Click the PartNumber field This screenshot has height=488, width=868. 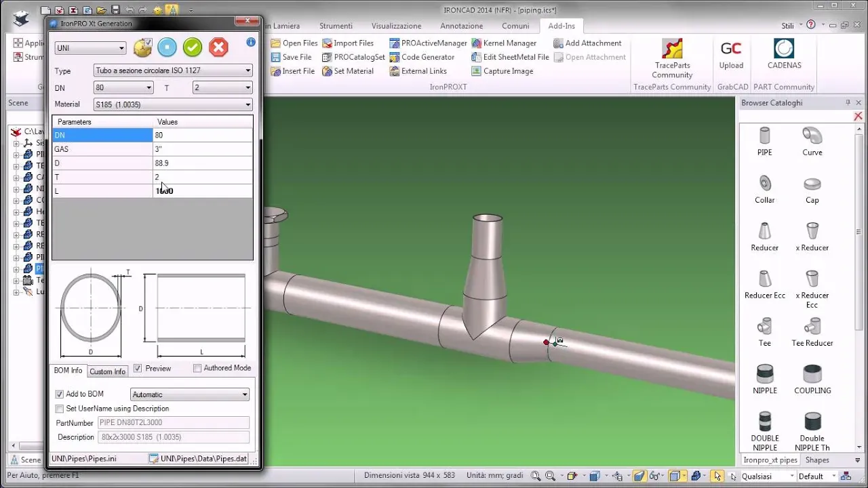point(174,423)
